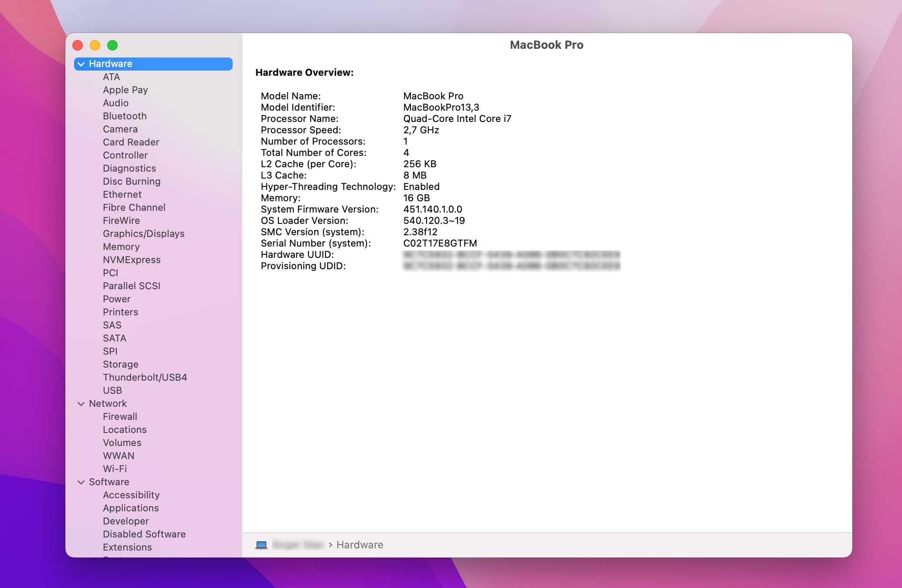The image size is (902, 588).
Task: Click the yellow minimize window button
Action: (95, 45)
